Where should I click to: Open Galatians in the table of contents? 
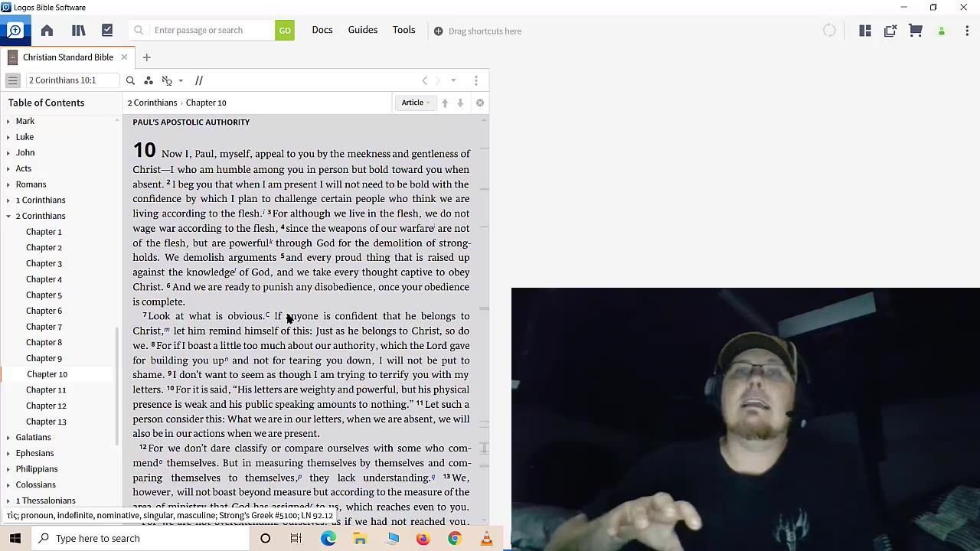point(34,437)
